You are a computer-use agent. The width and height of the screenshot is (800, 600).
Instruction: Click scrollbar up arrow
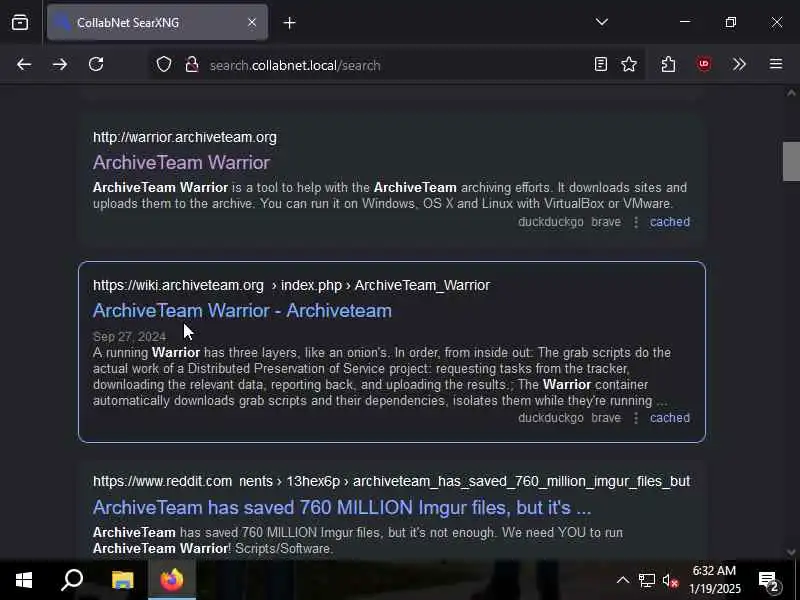coord(791,93)
